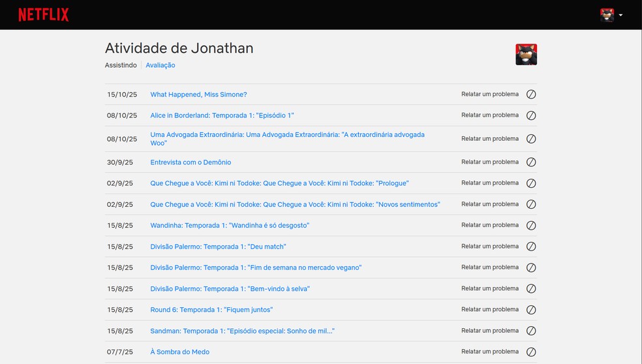
Task: Hide Kimi ni Todoke "Novos sentimentos" from history
Action: (531, 204)
